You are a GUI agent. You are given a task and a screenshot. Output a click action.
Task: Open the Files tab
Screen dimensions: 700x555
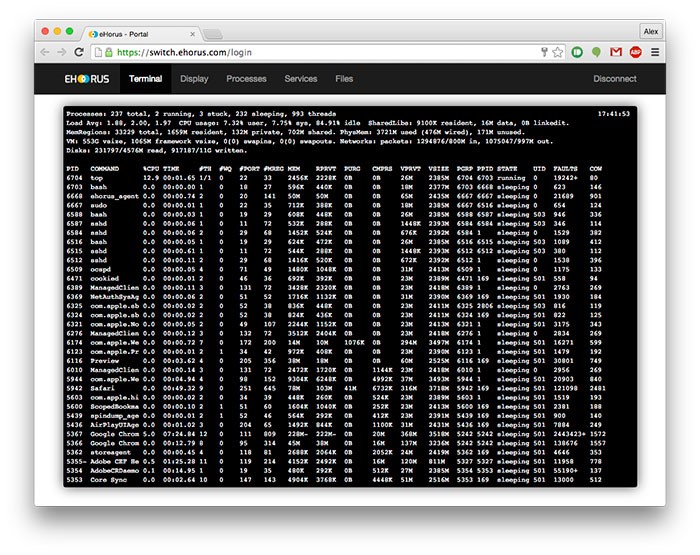pos(344,79)
